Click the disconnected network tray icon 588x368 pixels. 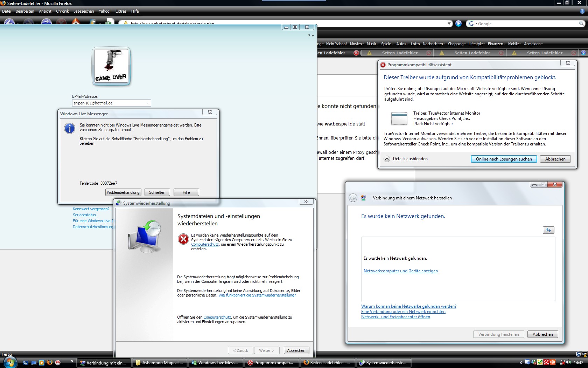(x=562, y=363)
